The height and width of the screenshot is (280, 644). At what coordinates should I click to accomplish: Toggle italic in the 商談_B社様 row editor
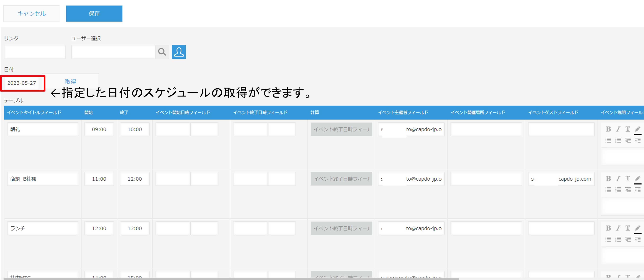coord(618,179)
